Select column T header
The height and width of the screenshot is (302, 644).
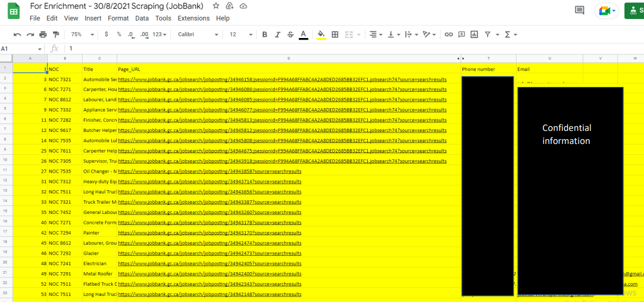click(488, 59)
